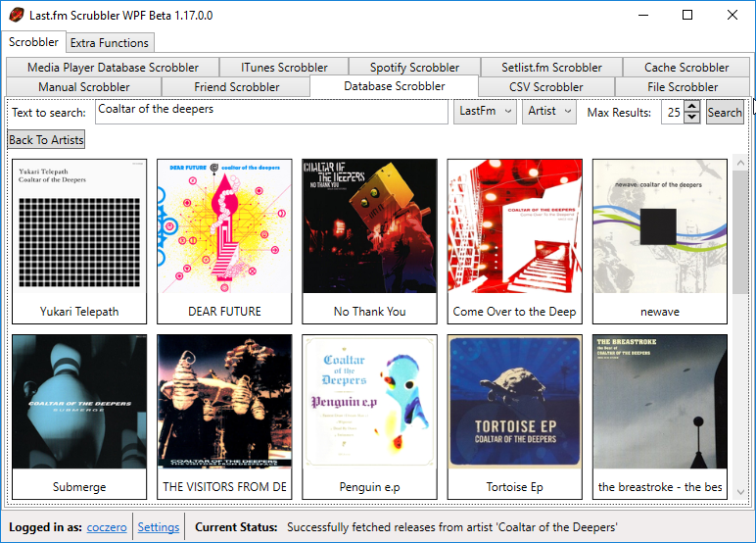
Task: Minimize the Last.fm Scrubbler window
Action: [643, 15]
